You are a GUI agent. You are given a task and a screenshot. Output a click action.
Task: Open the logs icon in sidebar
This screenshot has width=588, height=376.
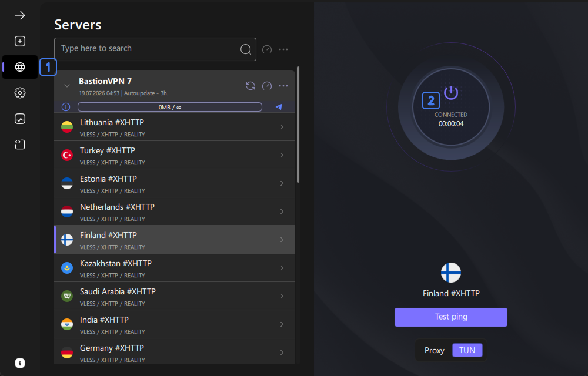coord(20,145)
